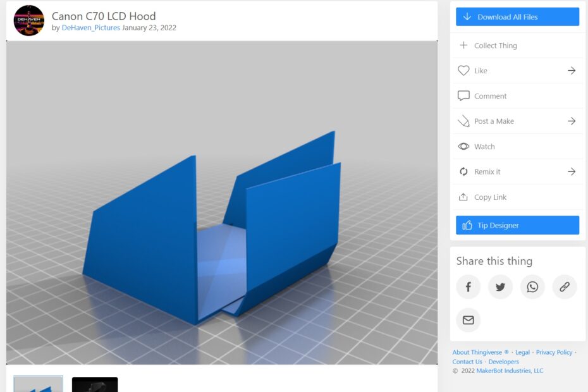
Task: Share this thing via WhatsApp
Action: point(532,287)
